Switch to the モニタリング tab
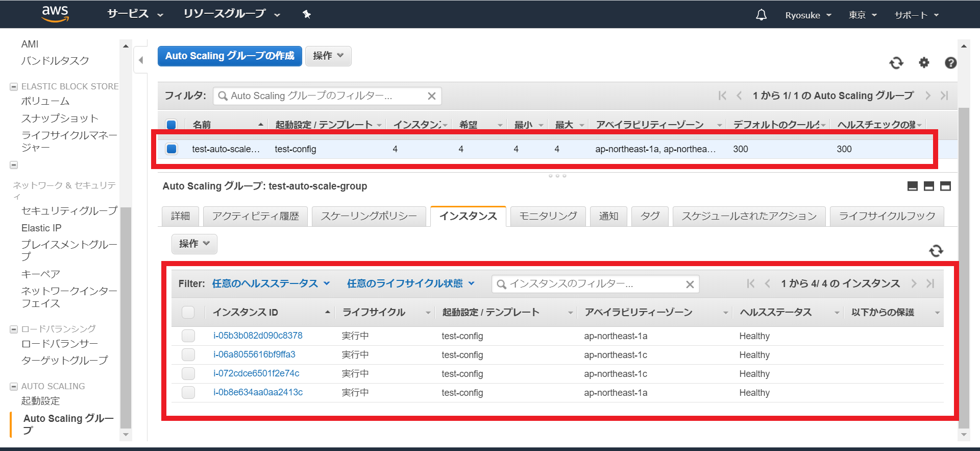Image resolution: width=980 pixels, height=451 pixels. pos(548,216)
